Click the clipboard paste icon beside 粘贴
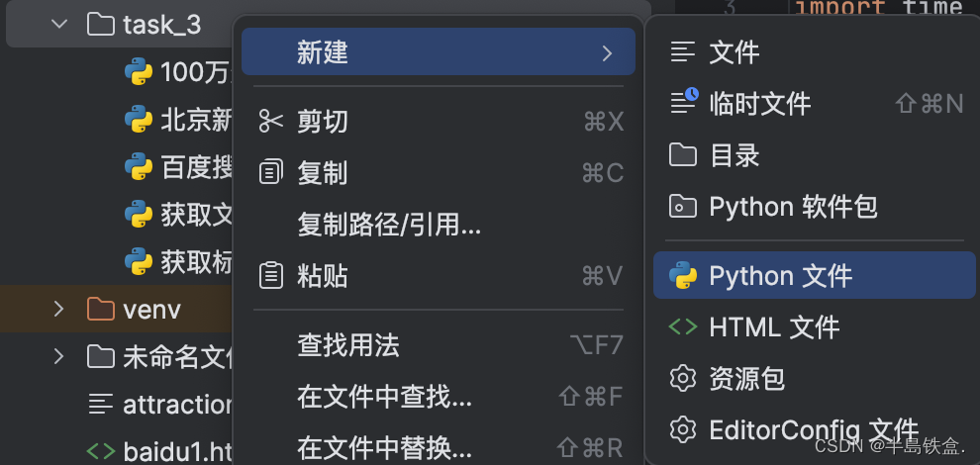The width and height of the screenshot is (980, 465). point(270,276)
